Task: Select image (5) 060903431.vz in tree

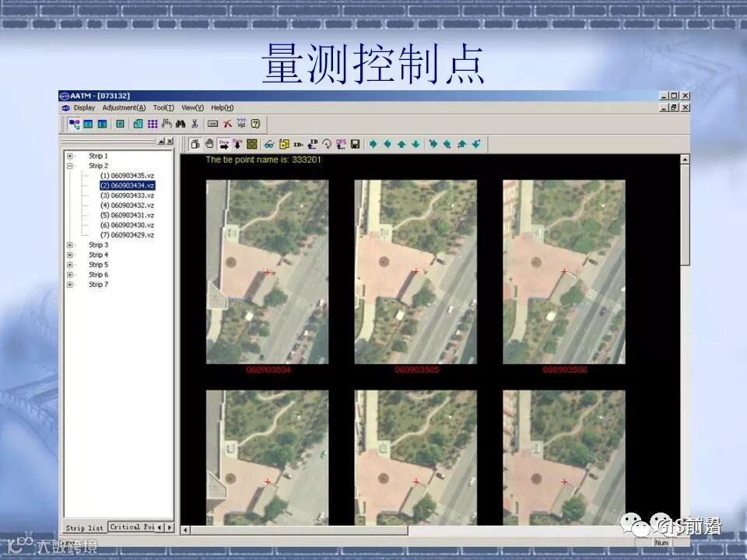Action: (x=127, y=215)
